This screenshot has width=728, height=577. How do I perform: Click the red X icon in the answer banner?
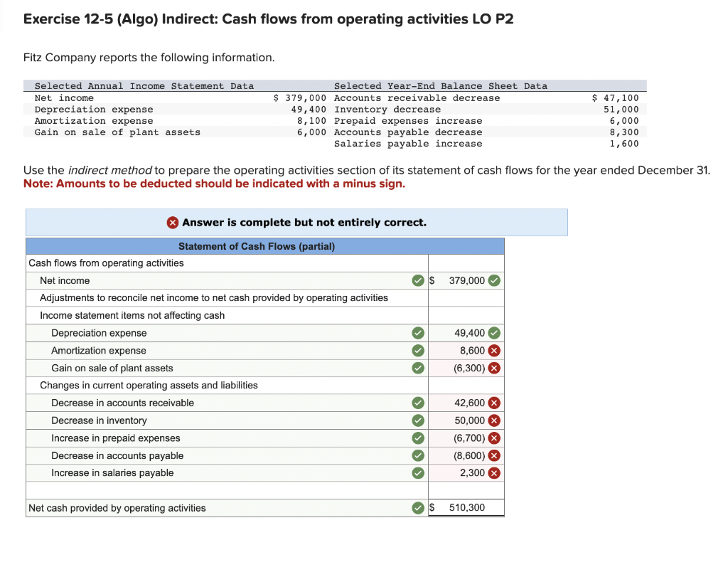pos(171,222)
